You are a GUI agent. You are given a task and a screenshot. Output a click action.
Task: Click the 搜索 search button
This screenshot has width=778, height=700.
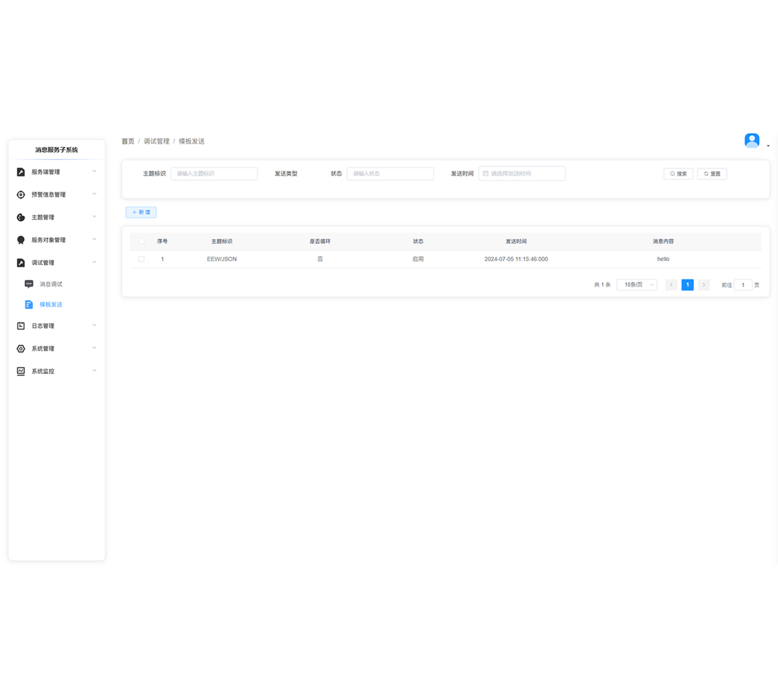[x=678, y=174]
